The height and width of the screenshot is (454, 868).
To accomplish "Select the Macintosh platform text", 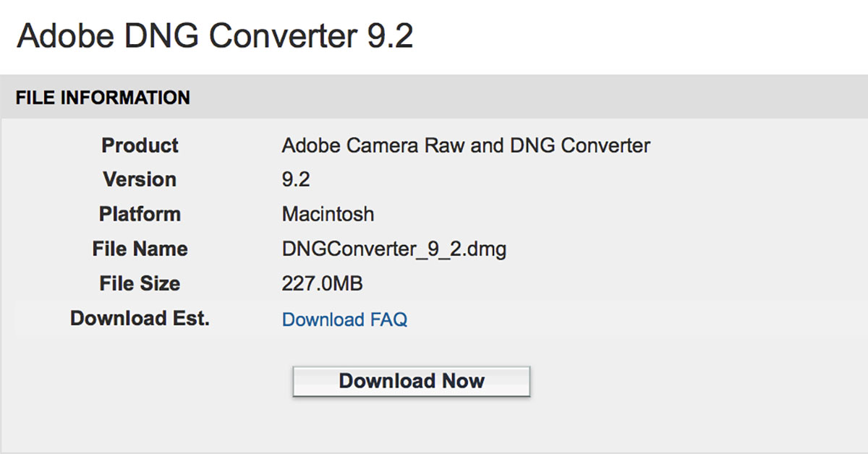I will coord(328,214).
